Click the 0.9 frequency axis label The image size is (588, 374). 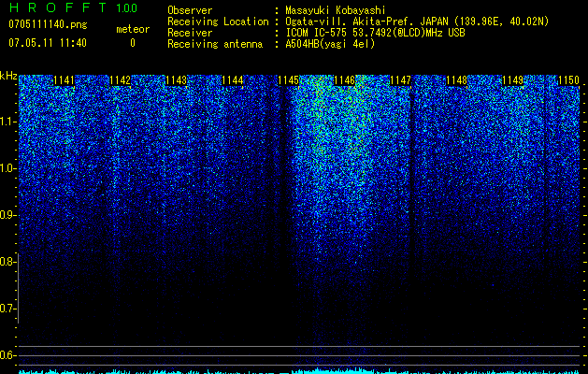pyautogui.click(x=7, y=215)
